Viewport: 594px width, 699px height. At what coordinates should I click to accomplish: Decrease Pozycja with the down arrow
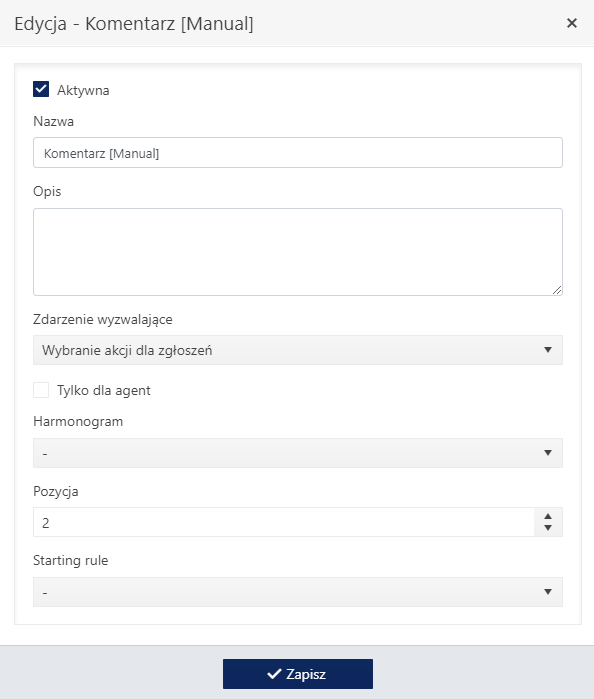click(x=548, y=528)
